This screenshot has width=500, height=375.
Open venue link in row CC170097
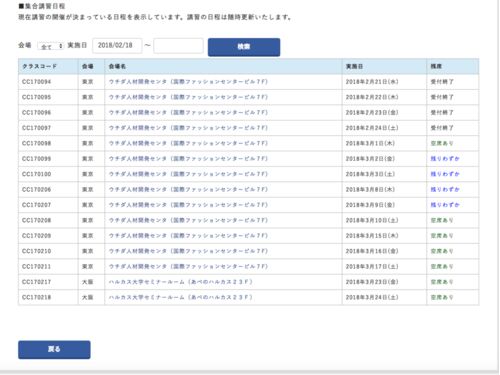coord(188,128)
